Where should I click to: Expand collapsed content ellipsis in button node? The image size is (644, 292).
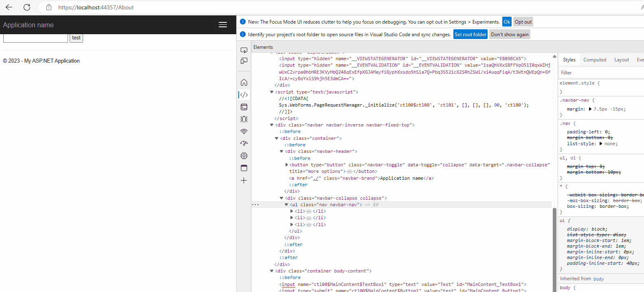pyautogui.click(x=349, y=172)
